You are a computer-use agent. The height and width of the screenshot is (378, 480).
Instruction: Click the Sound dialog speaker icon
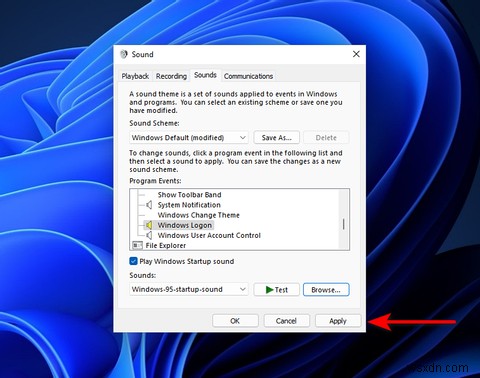(x=124, y=54)
